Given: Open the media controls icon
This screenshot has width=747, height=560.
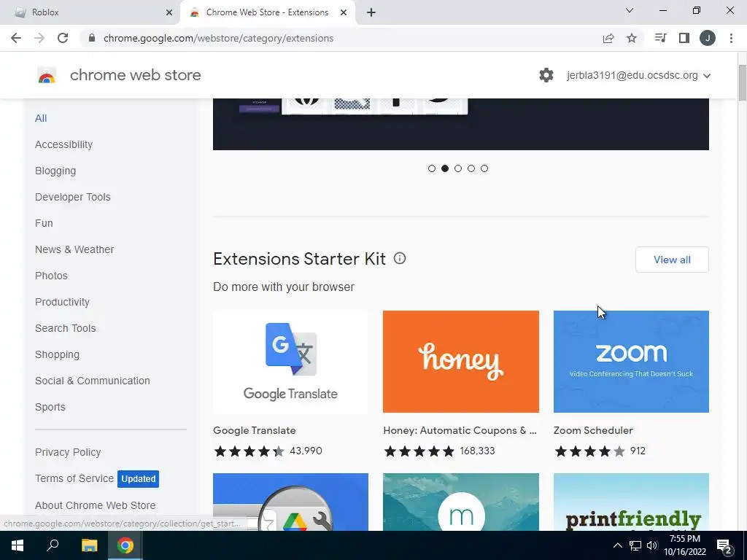Looking at the screenshot, I should 660,38.
